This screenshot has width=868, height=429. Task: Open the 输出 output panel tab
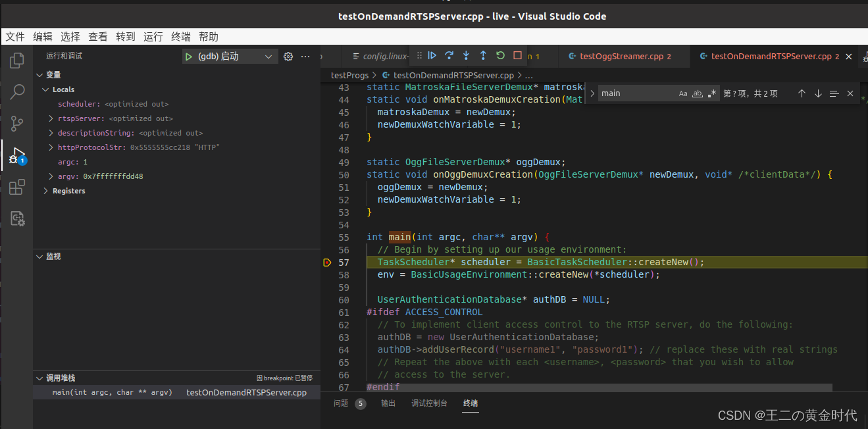point(388,403)
